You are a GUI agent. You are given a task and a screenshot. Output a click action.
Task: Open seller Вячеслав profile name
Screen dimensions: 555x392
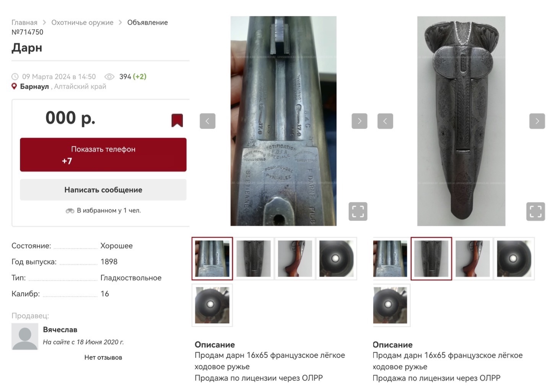pos(60,330)
